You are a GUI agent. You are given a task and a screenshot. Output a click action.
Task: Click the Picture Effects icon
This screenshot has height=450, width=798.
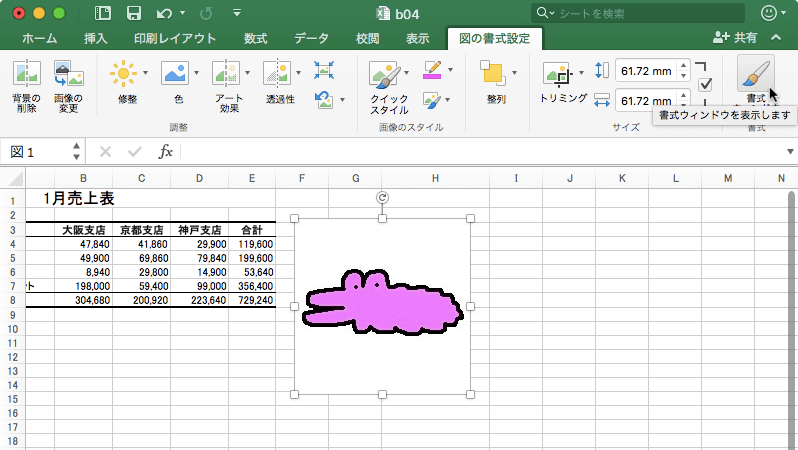432,100
